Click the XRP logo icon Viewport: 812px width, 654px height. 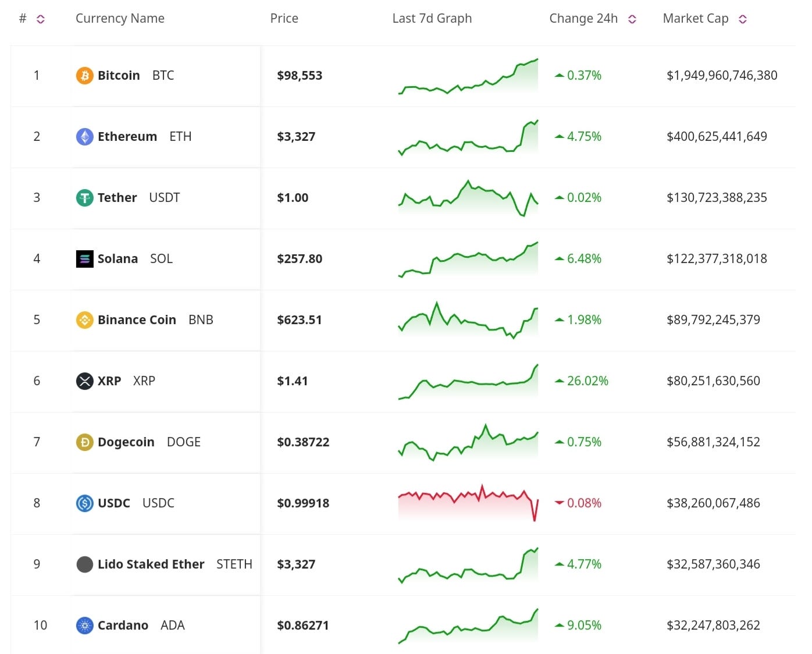pos(85,381)
